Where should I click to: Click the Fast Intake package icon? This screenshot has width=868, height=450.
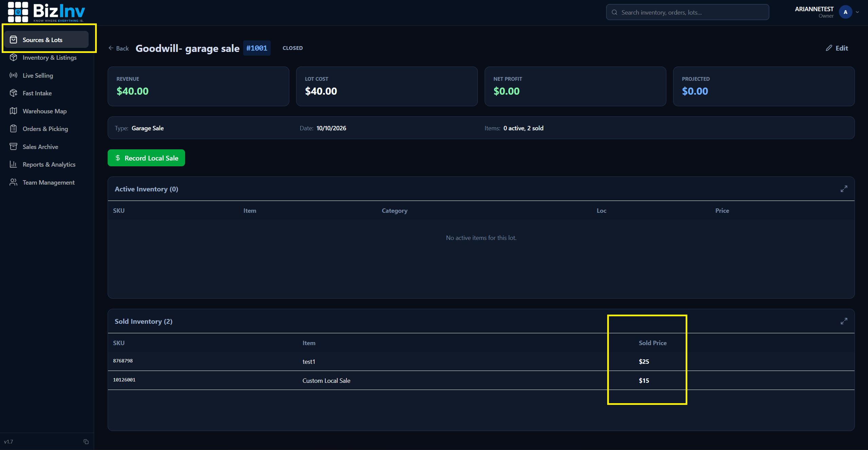[x=14, y=93]
